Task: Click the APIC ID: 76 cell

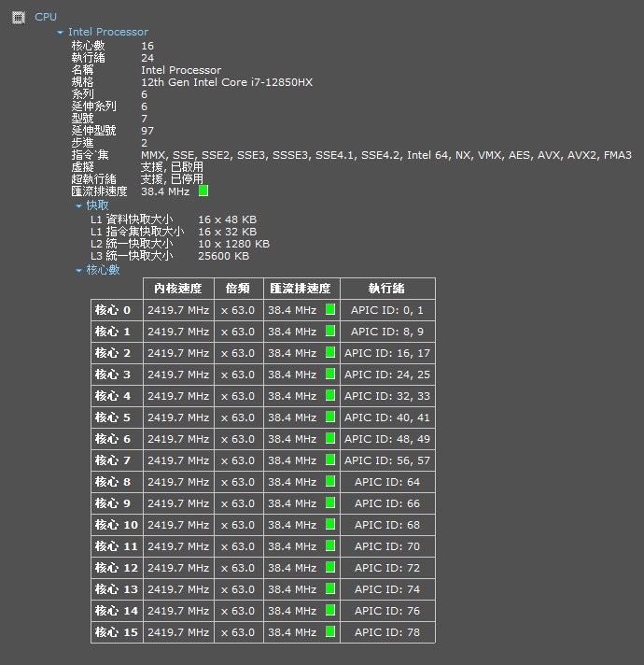Action: pos(387,611)
